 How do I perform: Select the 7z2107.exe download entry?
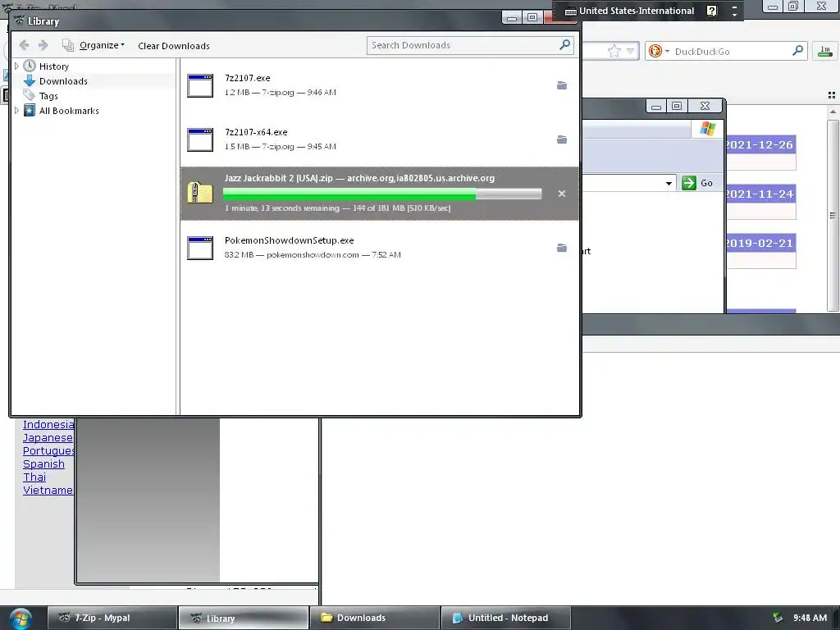pos(379,85)
